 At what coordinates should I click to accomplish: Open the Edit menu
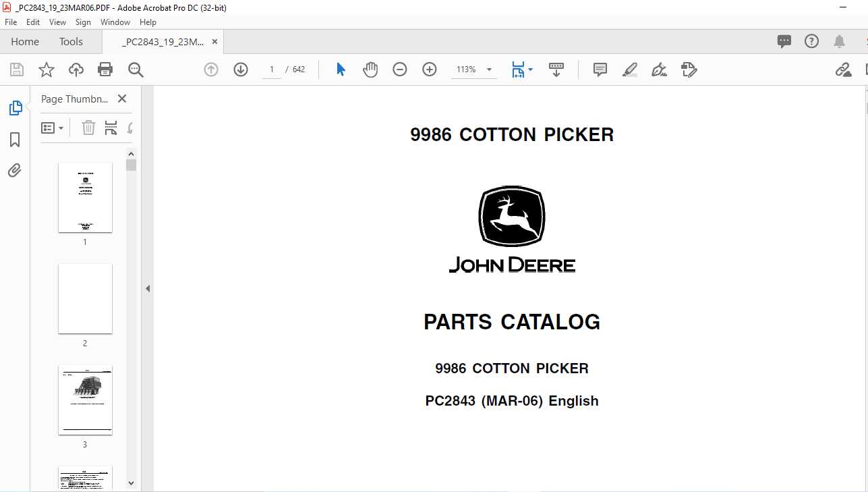coord(33,22)
